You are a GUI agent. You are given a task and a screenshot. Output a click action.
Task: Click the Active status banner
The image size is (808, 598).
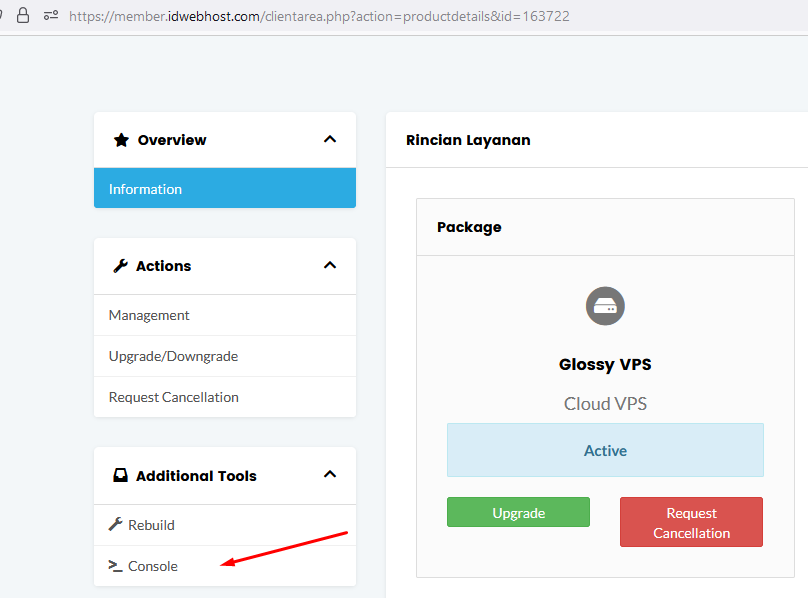[605, 450]
